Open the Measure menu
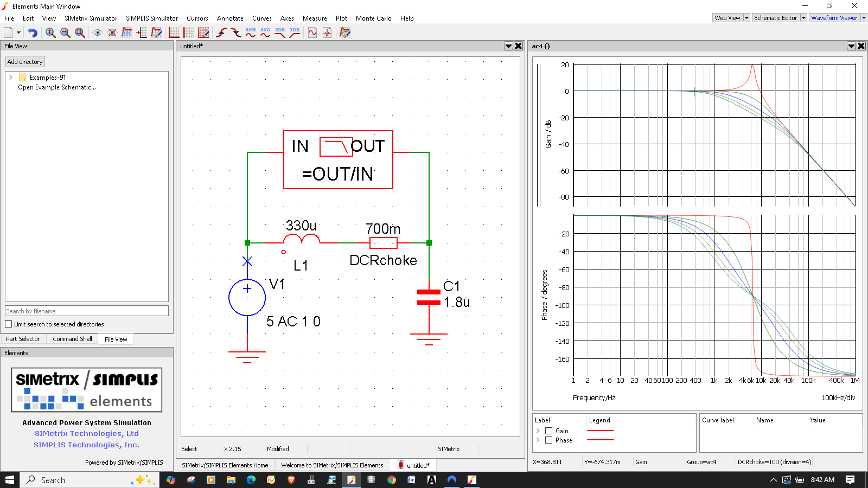 pyautogui.click(x=315, y=18)
